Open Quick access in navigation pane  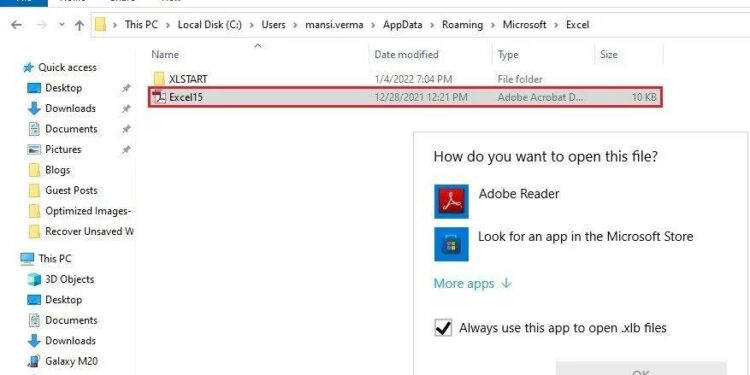[67, 67]
